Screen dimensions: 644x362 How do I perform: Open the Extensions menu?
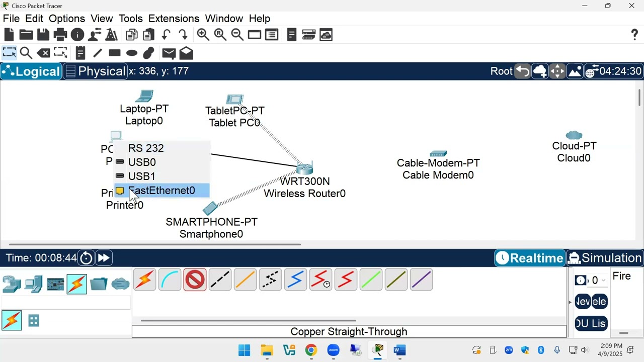174,19
